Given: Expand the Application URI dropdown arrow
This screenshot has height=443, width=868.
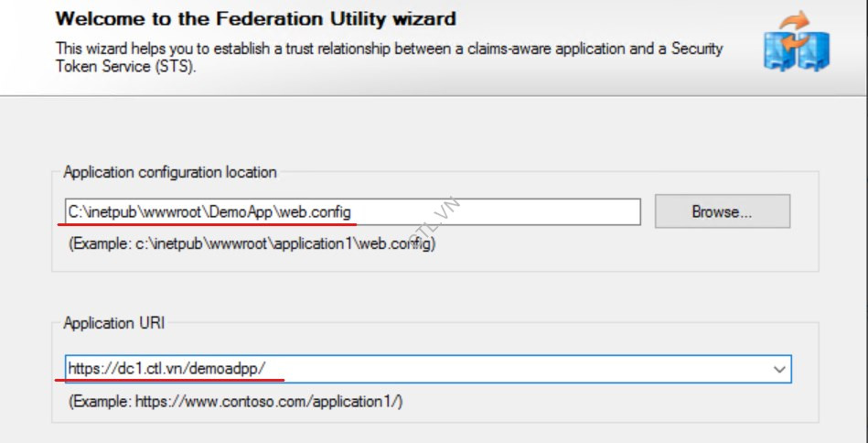Looking at the screenshot, I should 779,369.
